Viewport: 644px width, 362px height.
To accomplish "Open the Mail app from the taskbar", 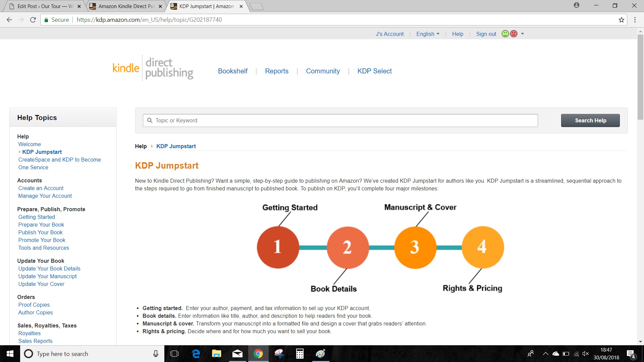I will (x=237, y=354).
